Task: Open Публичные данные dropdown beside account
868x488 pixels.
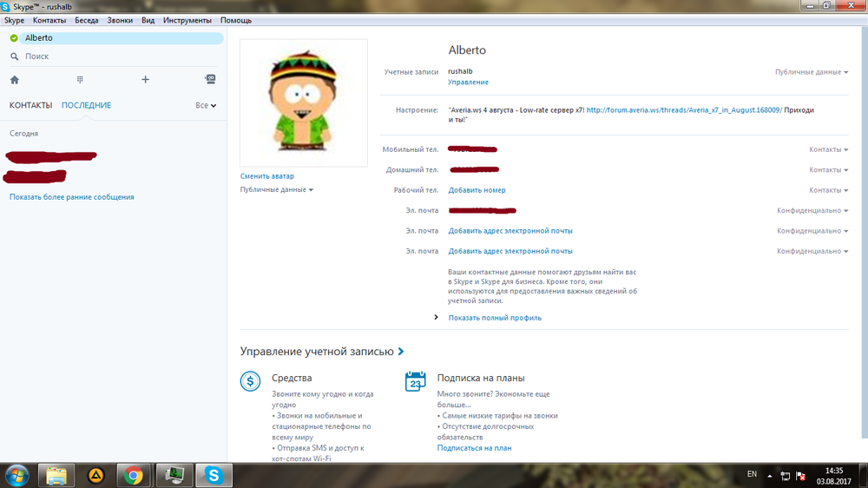Action: click(x=811, y=72)
